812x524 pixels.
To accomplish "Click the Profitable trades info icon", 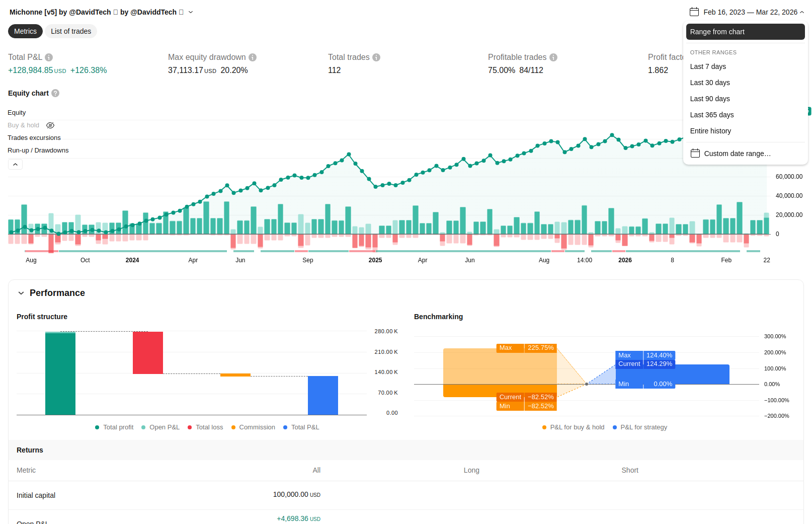I will click(x=553, y=57).
